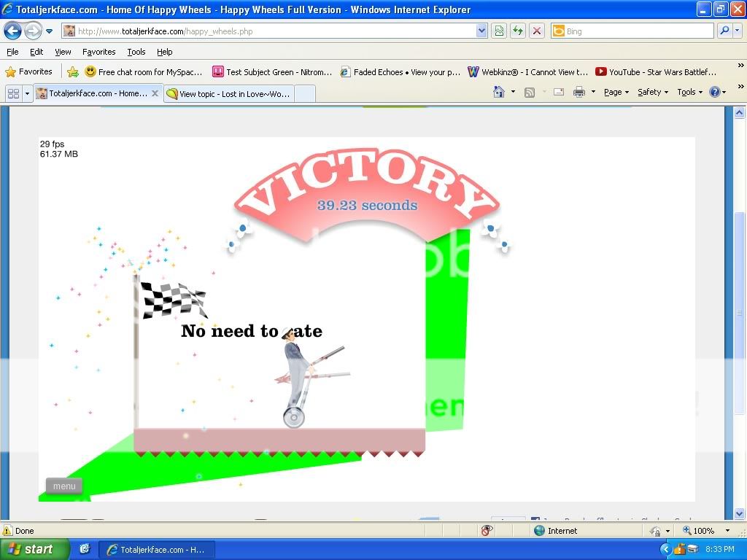This screenshot has width=747, height=560.
Task: Open the Safety dropdown menu
Action: 653,92
